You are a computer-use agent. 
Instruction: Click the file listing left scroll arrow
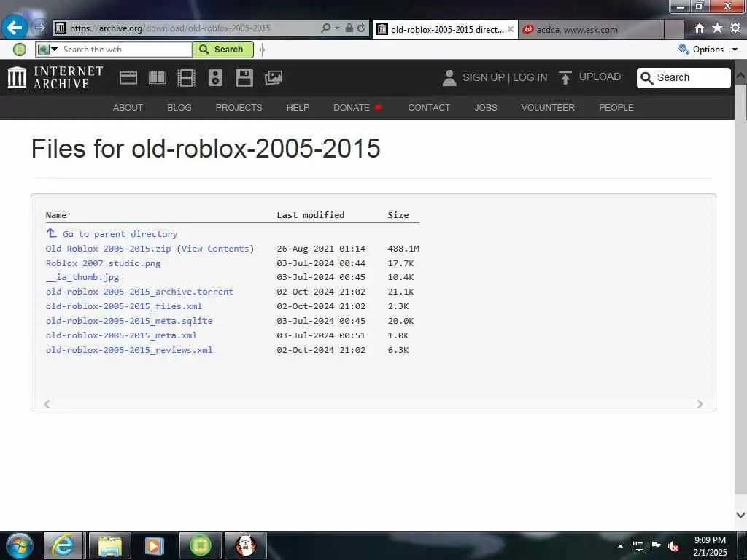47,404
